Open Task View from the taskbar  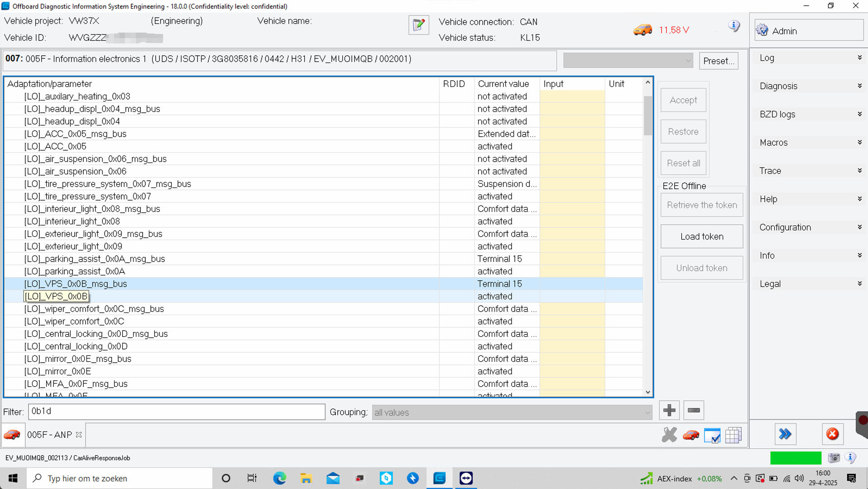[x=252, y=478]
